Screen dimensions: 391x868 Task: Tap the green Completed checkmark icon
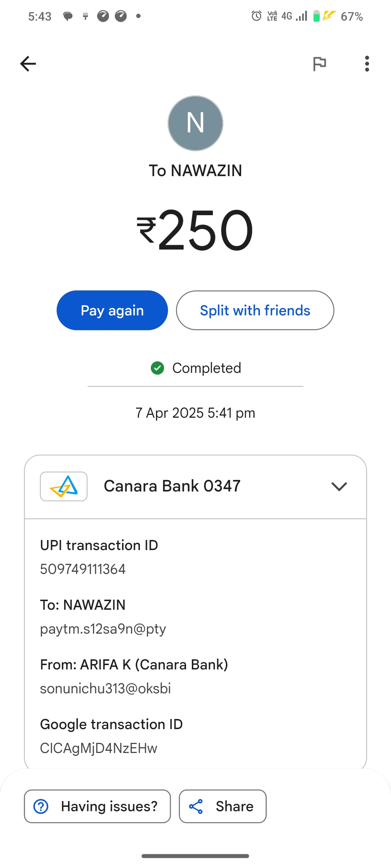[x=157, y=368]
